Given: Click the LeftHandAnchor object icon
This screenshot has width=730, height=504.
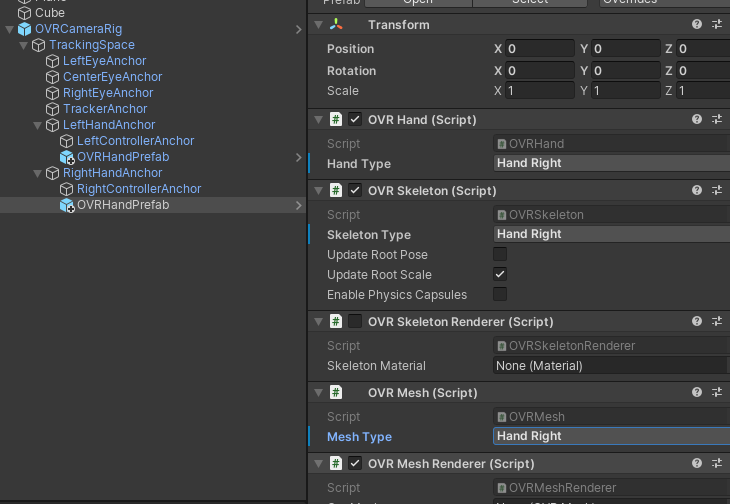Looking at the screenshot, I should pos(52,125).
